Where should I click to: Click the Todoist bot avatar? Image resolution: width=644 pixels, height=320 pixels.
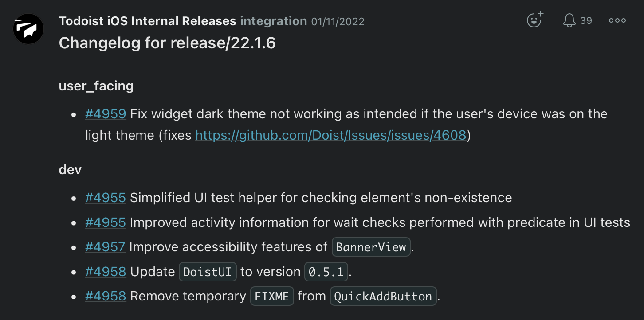[28, 28]
